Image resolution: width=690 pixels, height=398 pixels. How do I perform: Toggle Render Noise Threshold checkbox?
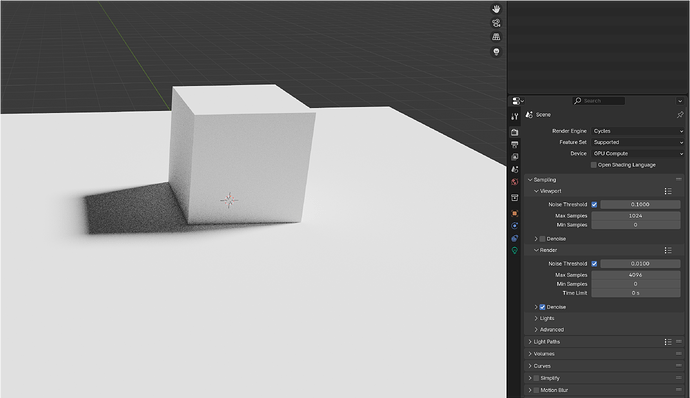pos(594,263)
